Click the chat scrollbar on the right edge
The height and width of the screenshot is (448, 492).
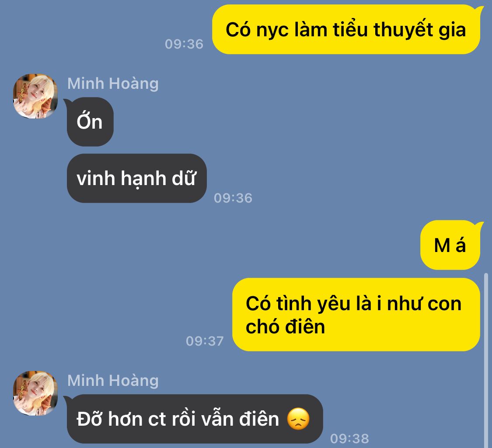486,360
